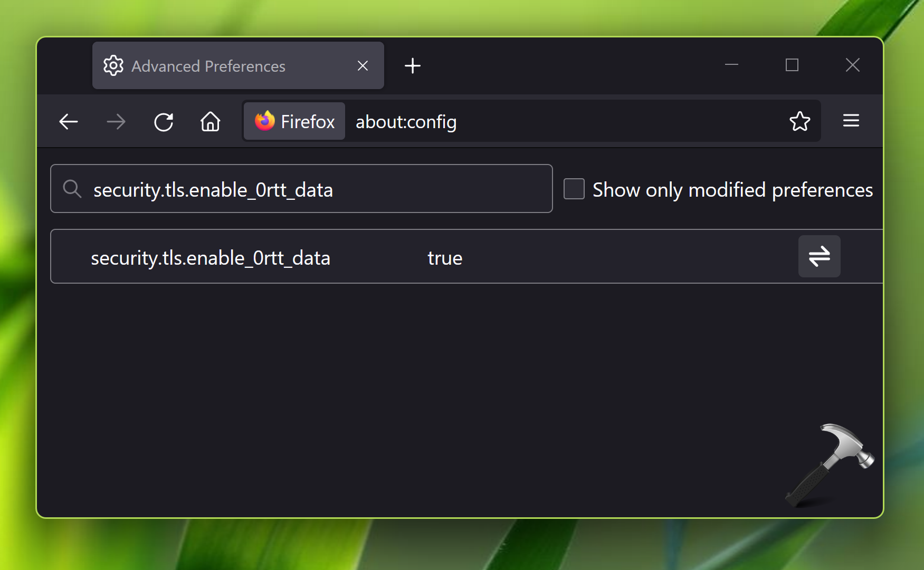This screenshot has height=570, width=924.
Task: Focus the preference name search field
Action: [317, 189]
